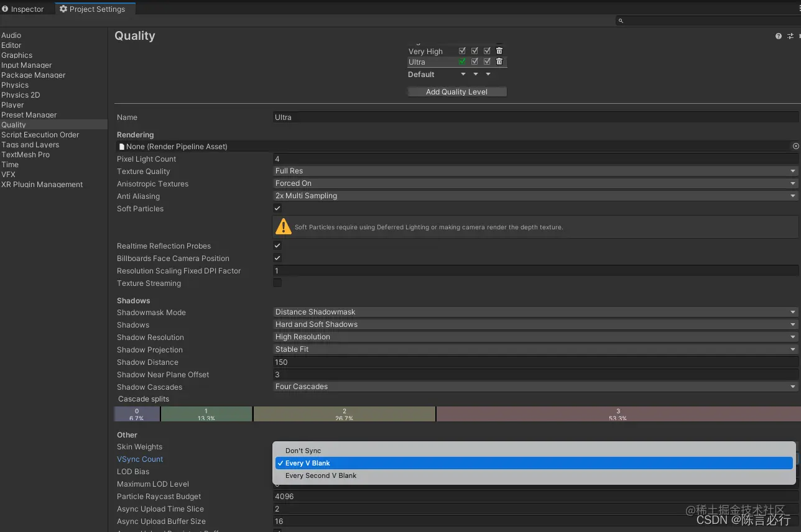
Task: Click the Particle Raycast Budget field
Action: pos(535,497)
